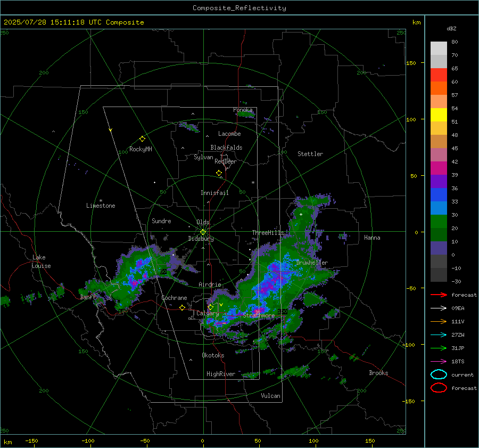Click the Olds city label
479x448 pixels.
[x=203, y=222]
